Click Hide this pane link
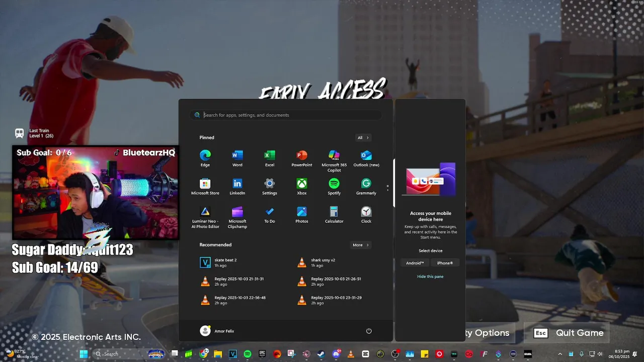 point(430,277)
